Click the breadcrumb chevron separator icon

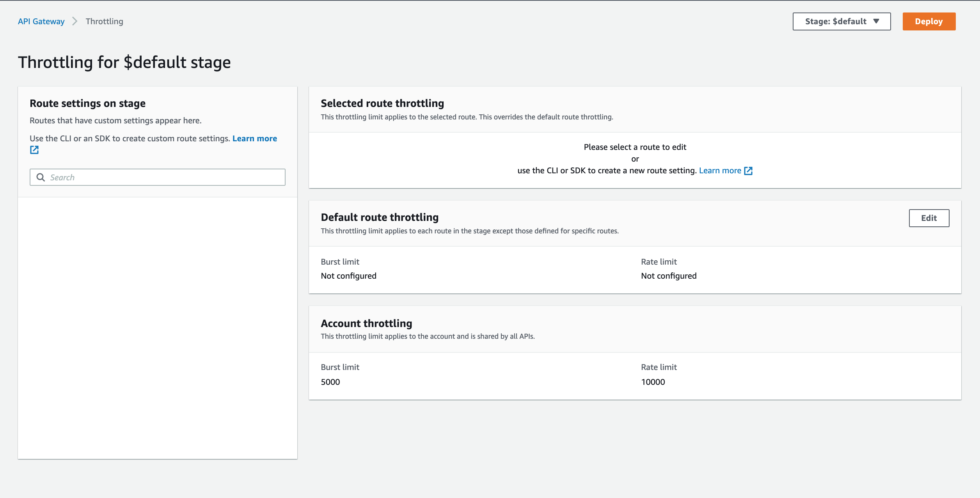(x=75, y=21)
